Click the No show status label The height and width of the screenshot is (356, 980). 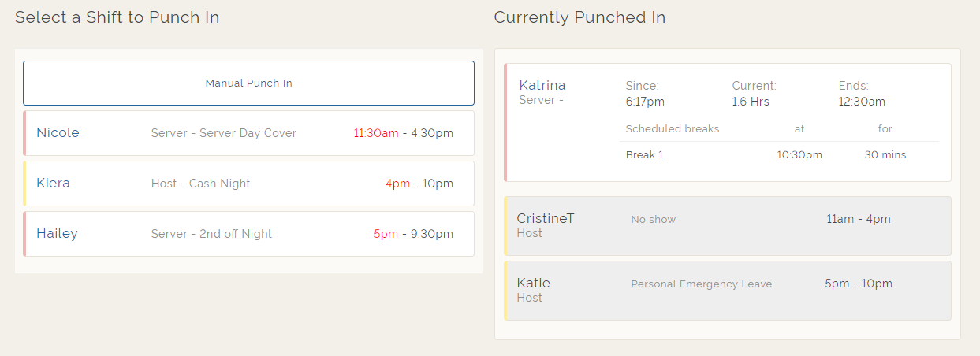654,220
